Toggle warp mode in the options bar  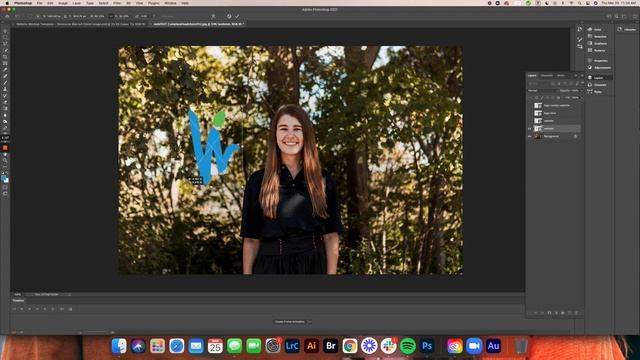point(213,16)
